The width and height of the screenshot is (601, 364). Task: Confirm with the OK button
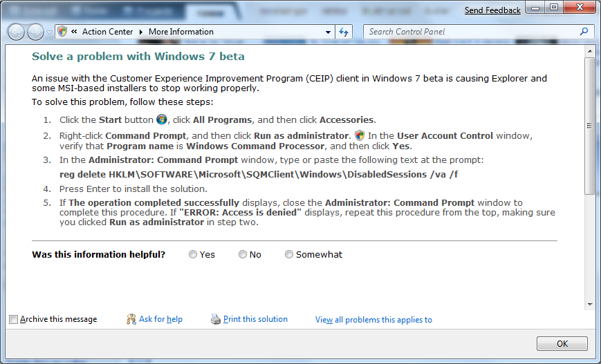[x=562, y=344]
